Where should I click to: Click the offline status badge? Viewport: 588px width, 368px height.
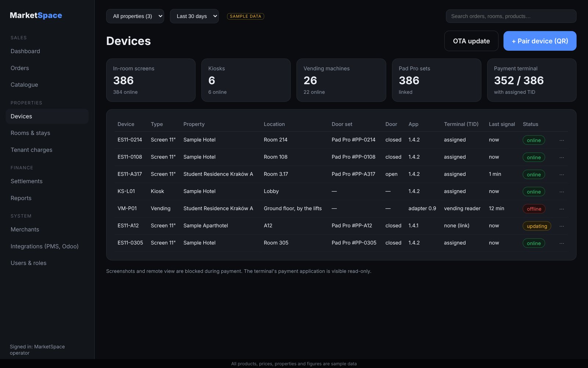pos(534,209)
